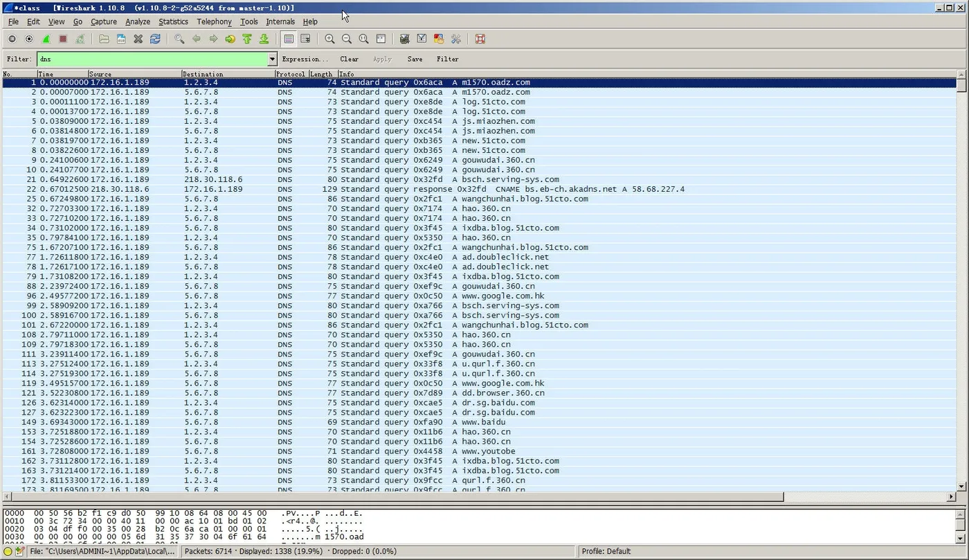Reload this capture file
The width and height of the screenshot is (969, 560).
(x=155, y=39)
